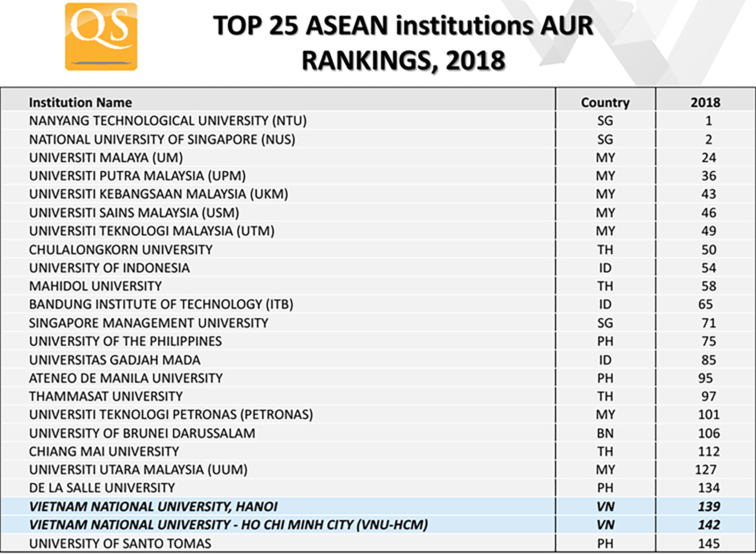
Task: Select the Universiti Teknologi Petronas row
Action: click(x=171, y=415)
